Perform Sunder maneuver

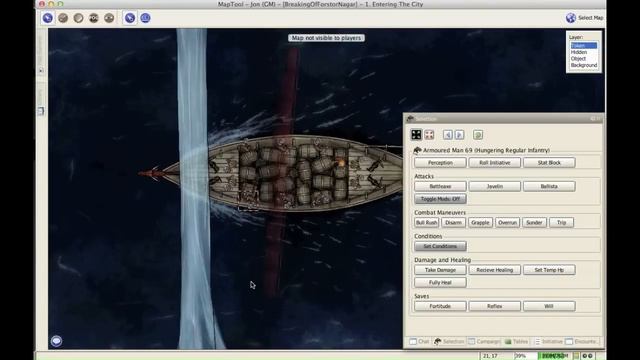(534, 222)
